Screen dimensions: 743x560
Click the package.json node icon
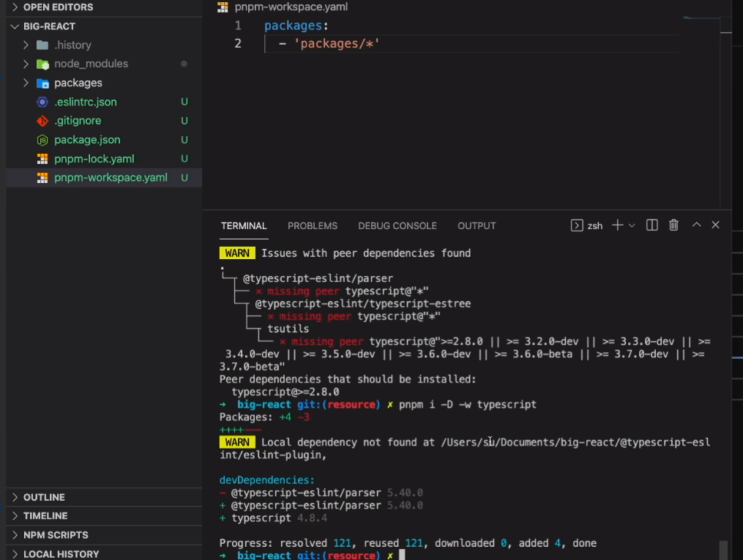coord(42,140)
